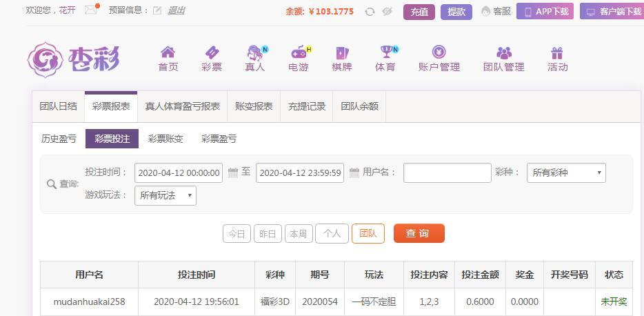Switch to 真人体育盈亏报表 tab

(182, 107)
